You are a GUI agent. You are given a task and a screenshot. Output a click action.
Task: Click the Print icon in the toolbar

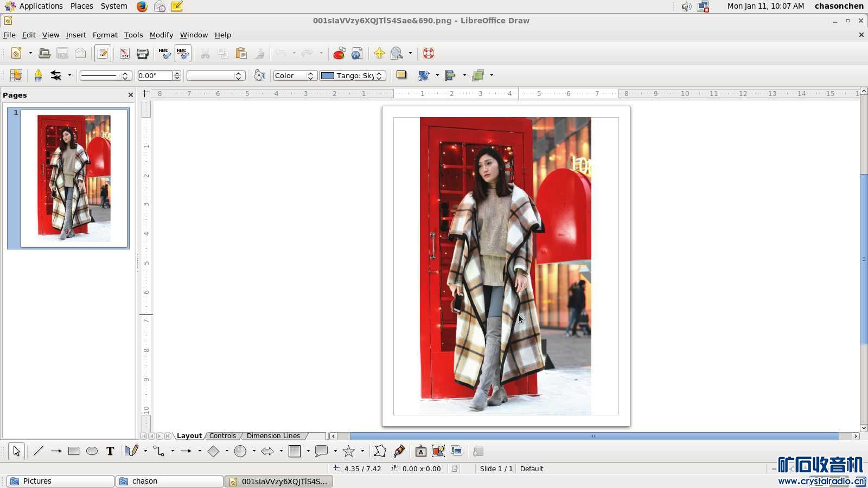[143, 53]
